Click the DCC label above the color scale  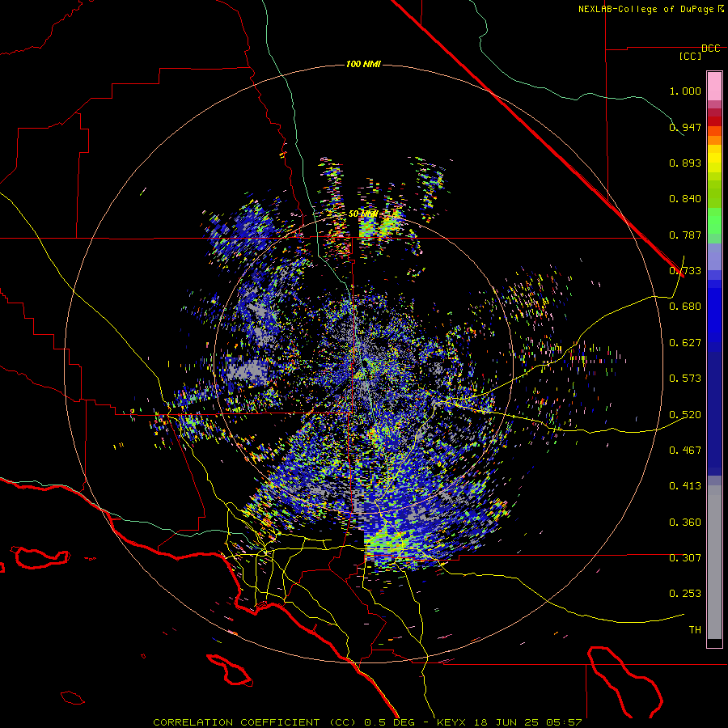[x=710, y=49]
